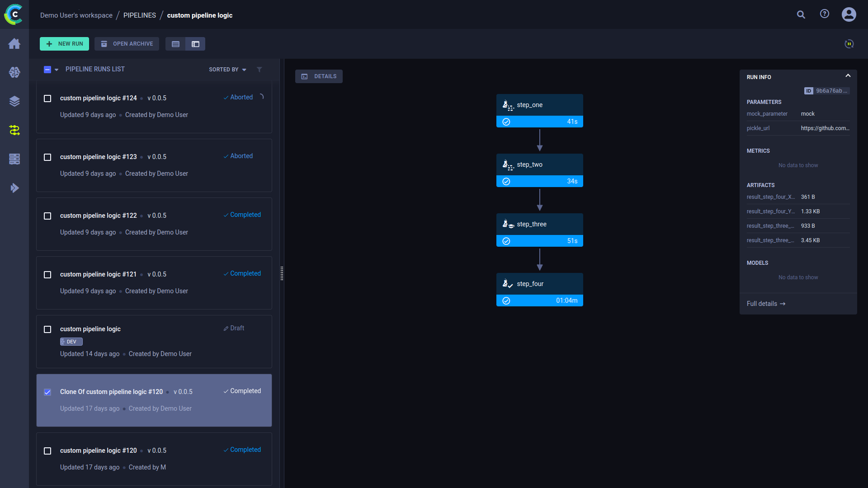Screen dimensions: 868x488
Task: Open the home dashboard icon in sidebar
Action: 14,43
